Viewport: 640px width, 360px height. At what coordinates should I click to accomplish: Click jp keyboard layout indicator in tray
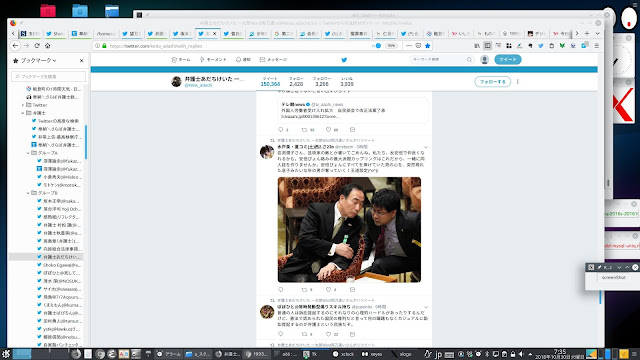coord(438,354)
